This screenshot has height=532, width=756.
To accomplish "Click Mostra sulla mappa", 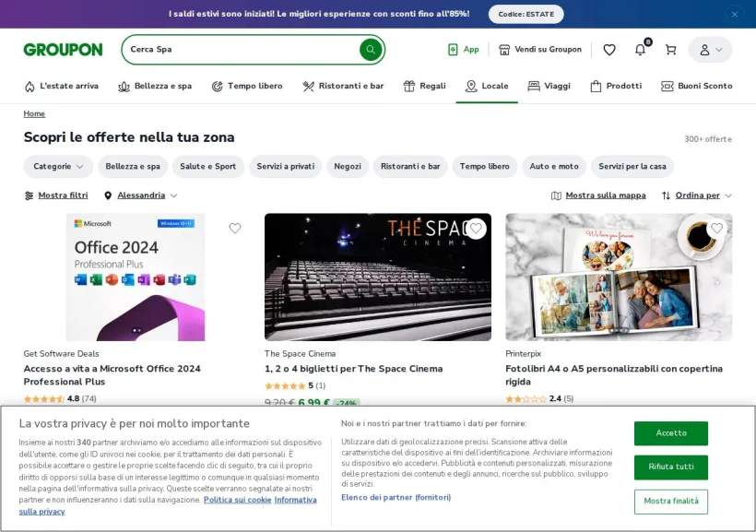I will click(x=598, y=195).
